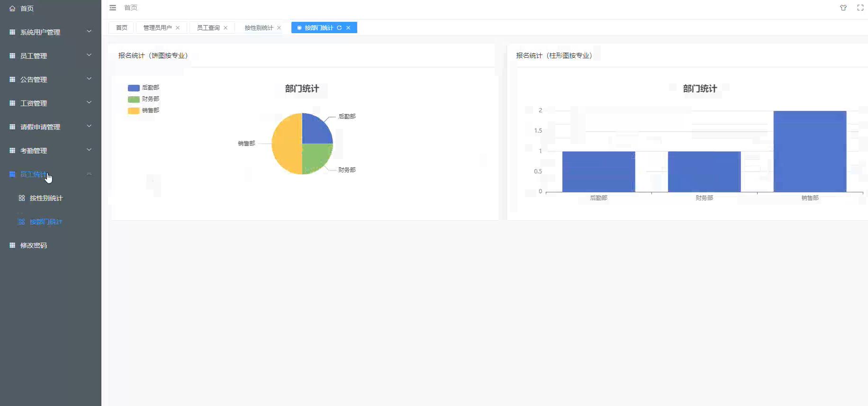The image size is (868, 406).
Task: Click the grid icon beside 修改密码
Action: (x=12, y=245)
